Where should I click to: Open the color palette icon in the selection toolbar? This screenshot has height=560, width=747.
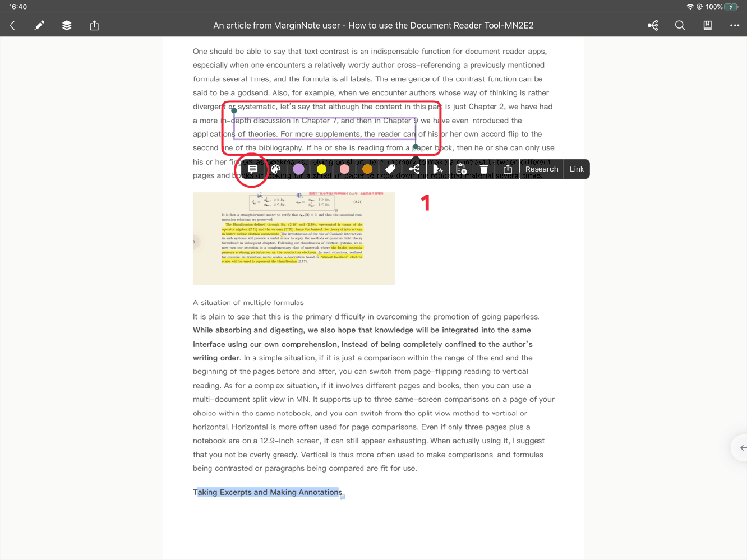point(276,169)
